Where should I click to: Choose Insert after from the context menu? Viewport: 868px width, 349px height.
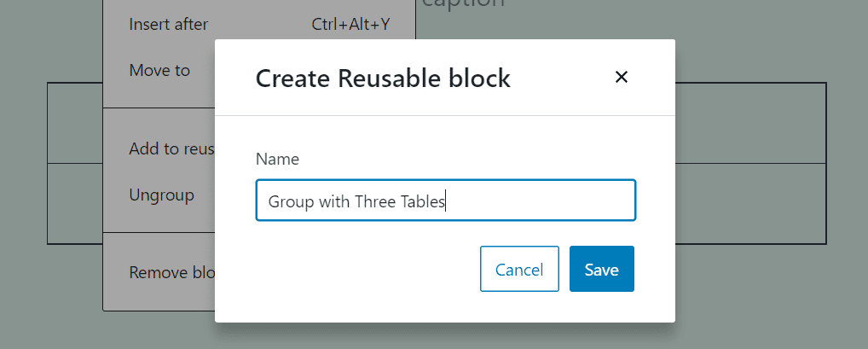pyautogui.click(x=168, y=25)
